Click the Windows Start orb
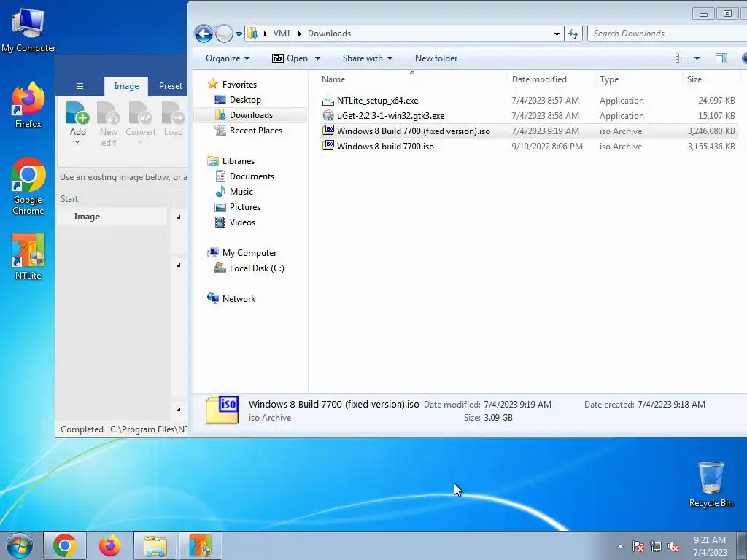The height and width of the screenshot is (560, 747). pyautogui.click(x=20, y=545)
